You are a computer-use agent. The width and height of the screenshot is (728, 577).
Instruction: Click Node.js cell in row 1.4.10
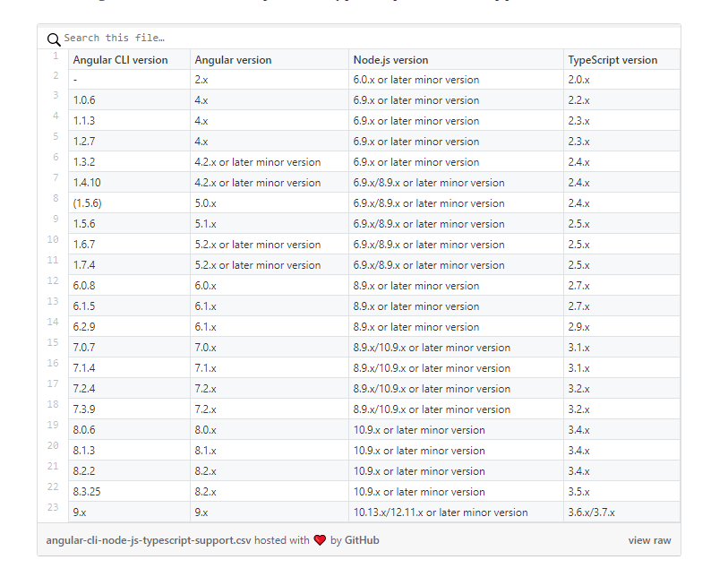click(x=457, y=183)
